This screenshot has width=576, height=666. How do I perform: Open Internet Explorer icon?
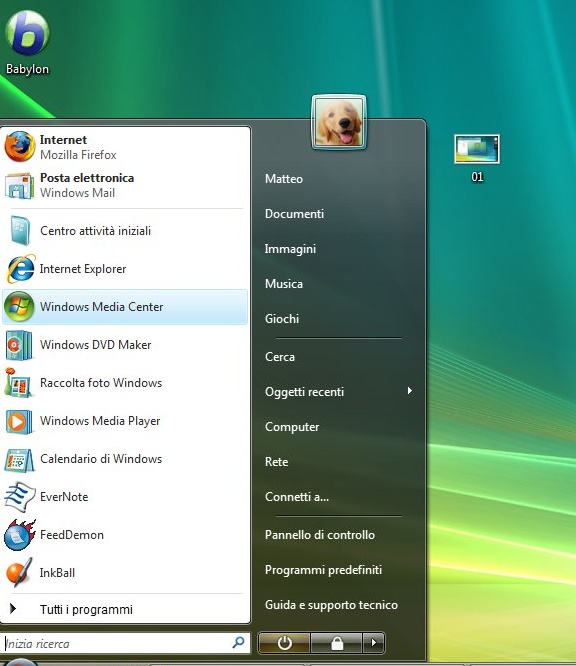pyautogui.click(x=20, y=269)
